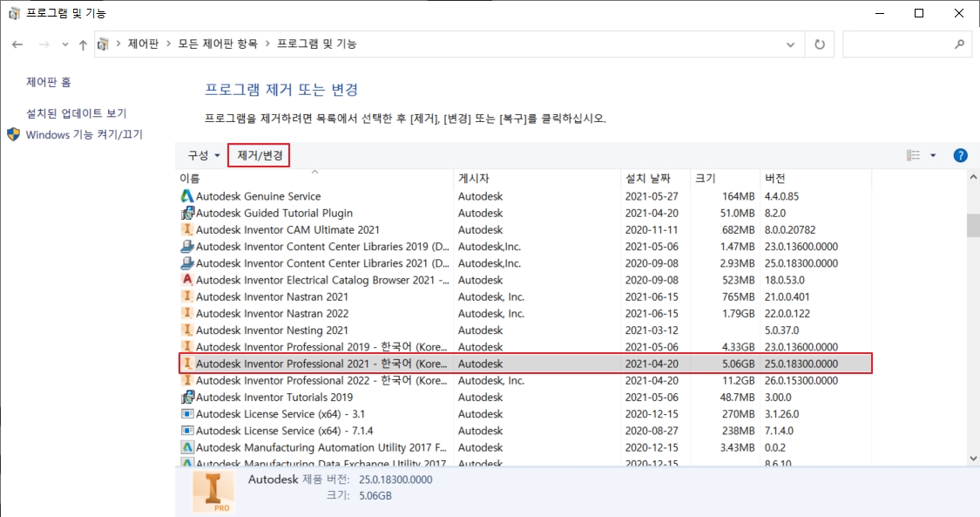
Task: Click the Inventor Nastran 2021 icon
Action: (x=187, y=297)
